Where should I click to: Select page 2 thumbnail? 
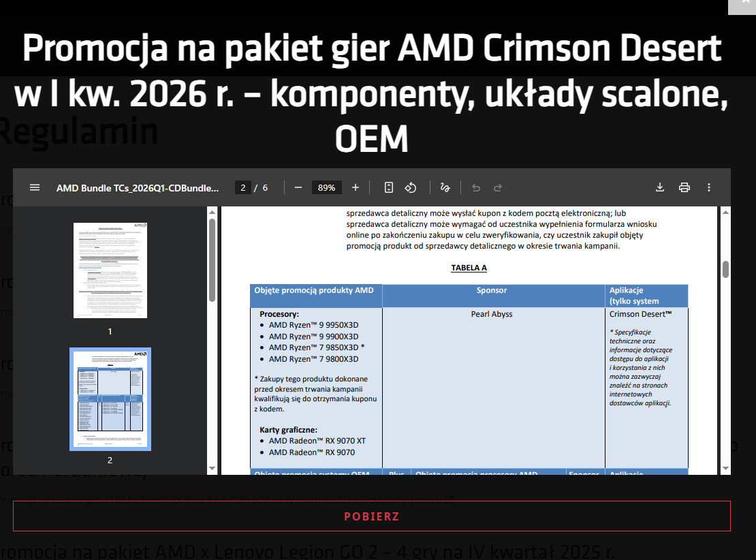pyautogui.click(x=110, y=399)
